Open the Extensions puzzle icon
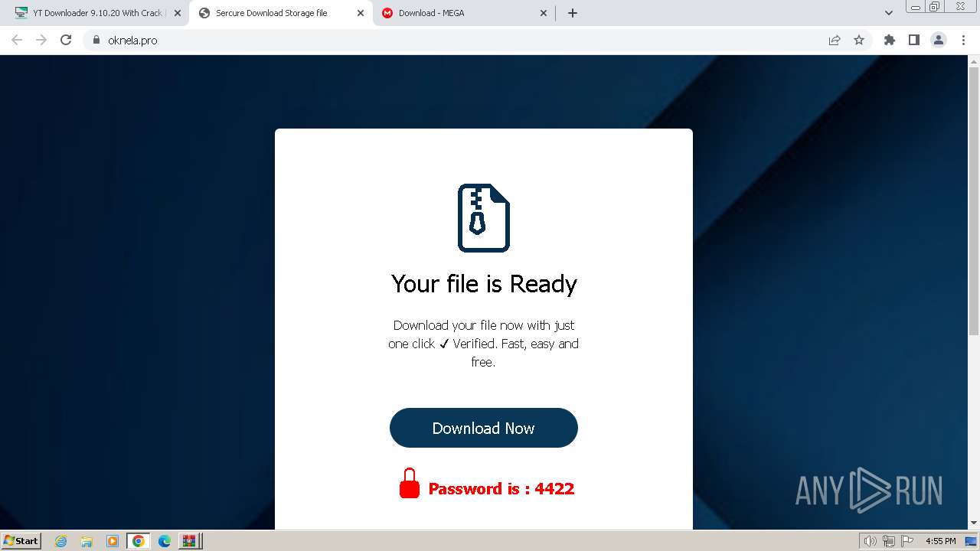 tap(890, 40)
